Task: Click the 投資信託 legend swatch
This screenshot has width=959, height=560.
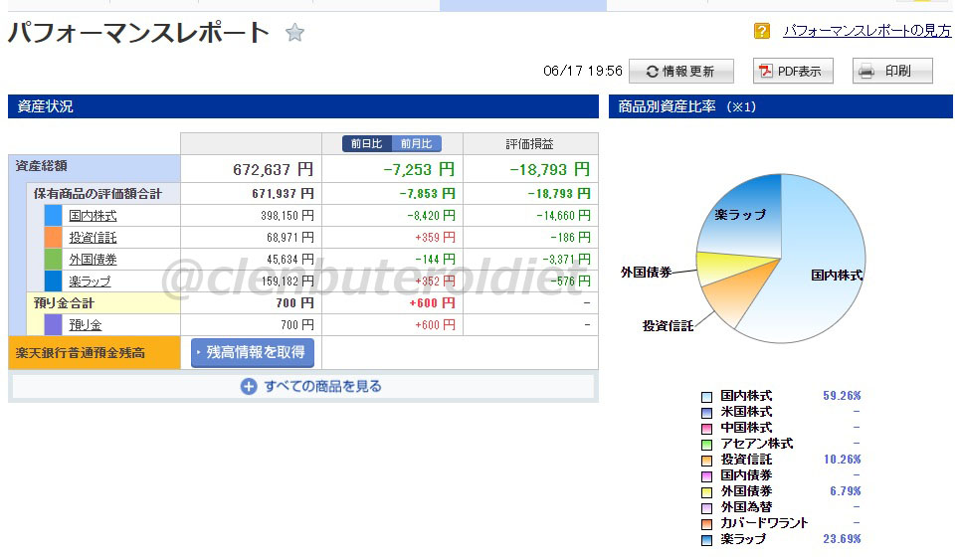Action: pos(706,461)
